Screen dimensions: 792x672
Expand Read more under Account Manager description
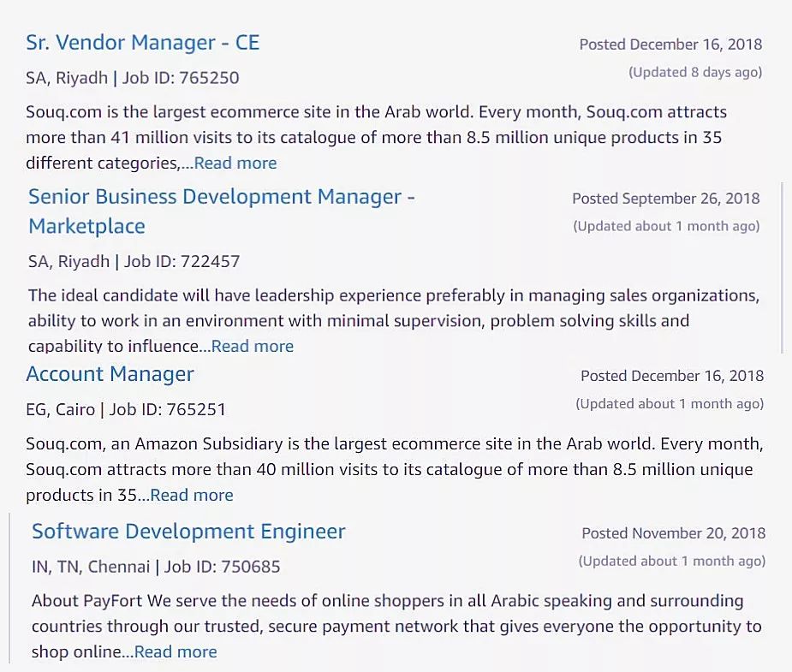coord(192,496)
